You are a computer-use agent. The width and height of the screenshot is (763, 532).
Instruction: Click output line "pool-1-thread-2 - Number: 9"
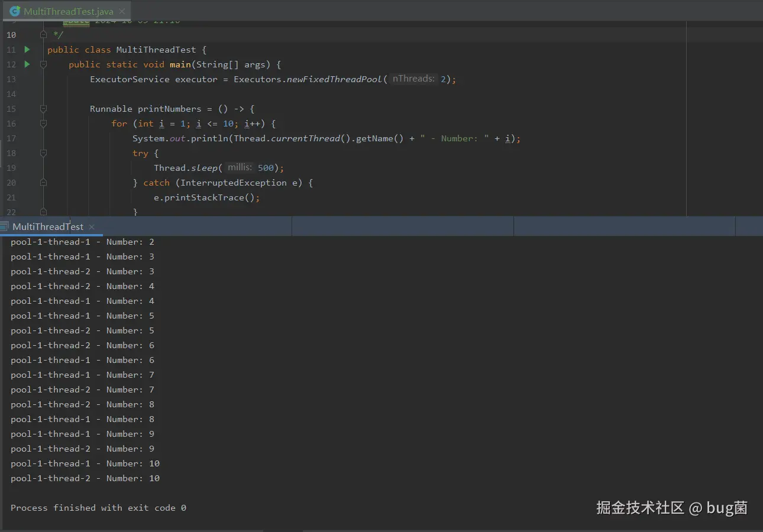(82, 449)
